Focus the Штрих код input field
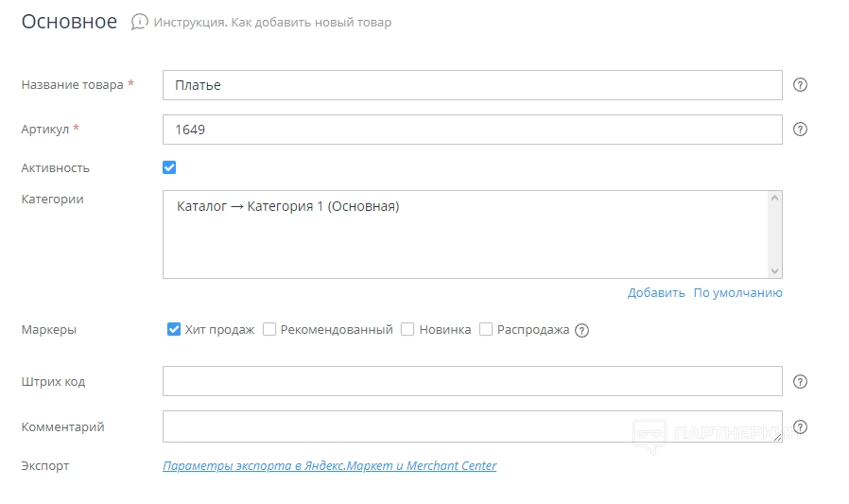 [x=472, y=381]
